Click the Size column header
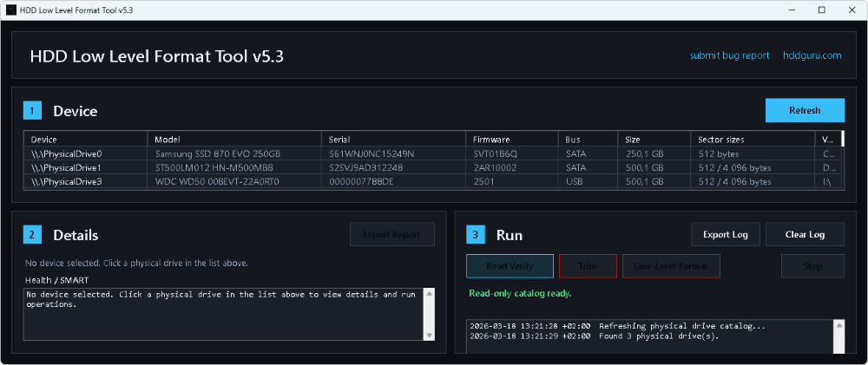The image size is (868, 365). (654, 140)
